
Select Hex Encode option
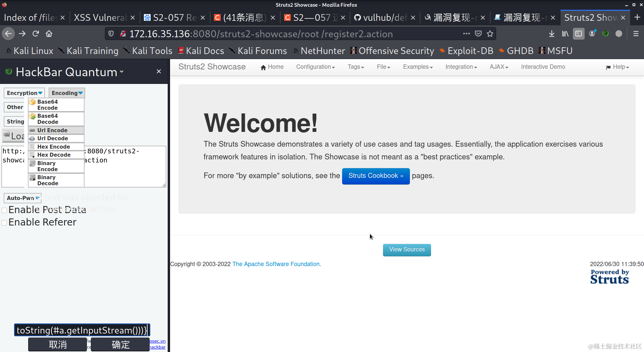click(x=56, y=147)
